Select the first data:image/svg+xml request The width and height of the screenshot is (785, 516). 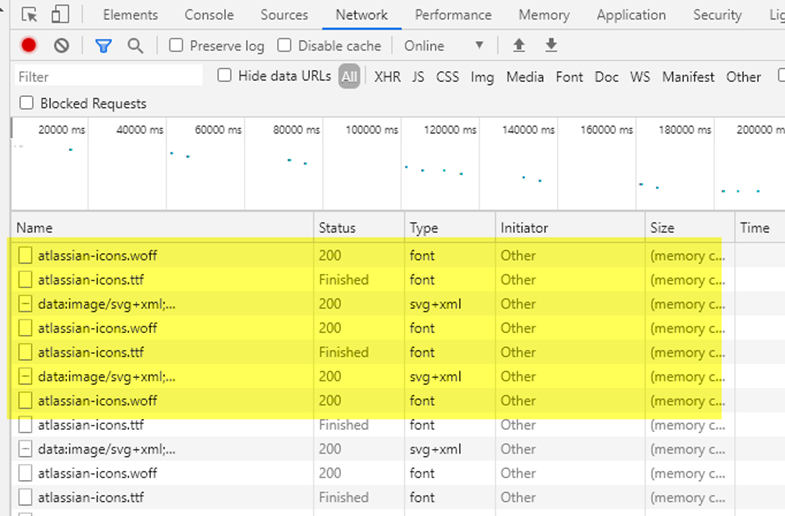tap(398, 304)
